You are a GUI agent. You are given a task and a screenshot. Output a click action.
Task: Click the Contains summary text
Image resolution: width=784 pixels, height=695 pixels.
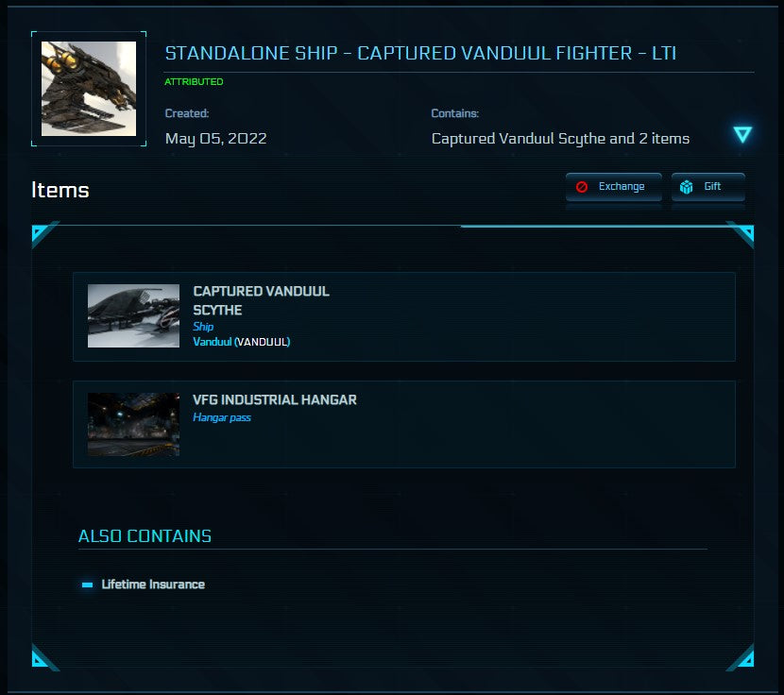pos(560,139)
